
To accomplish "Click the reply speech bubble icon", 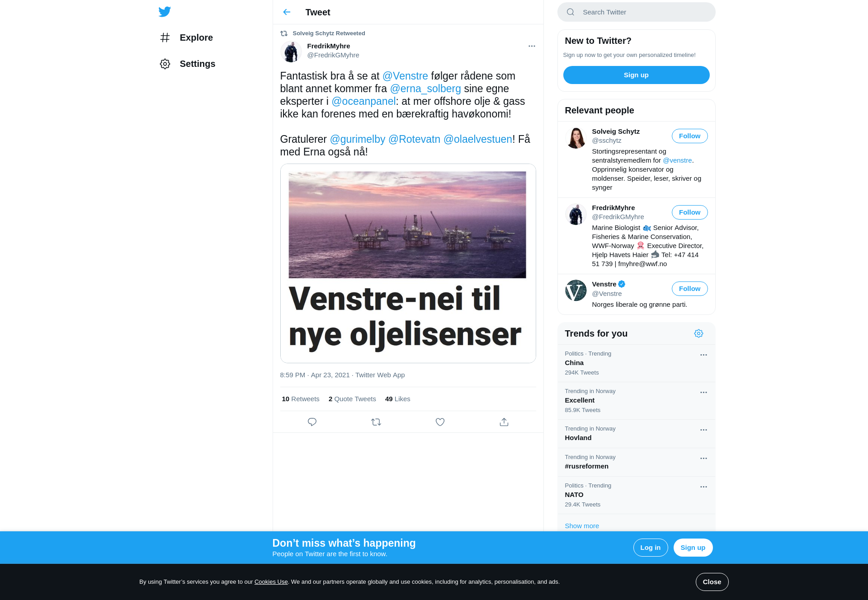I will click(x=312, y=422).
